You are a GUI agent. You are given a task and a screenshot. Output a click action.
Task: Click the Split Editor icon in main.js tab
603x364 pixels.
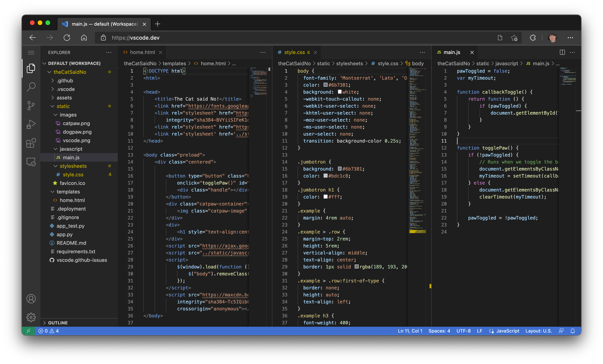563,52
